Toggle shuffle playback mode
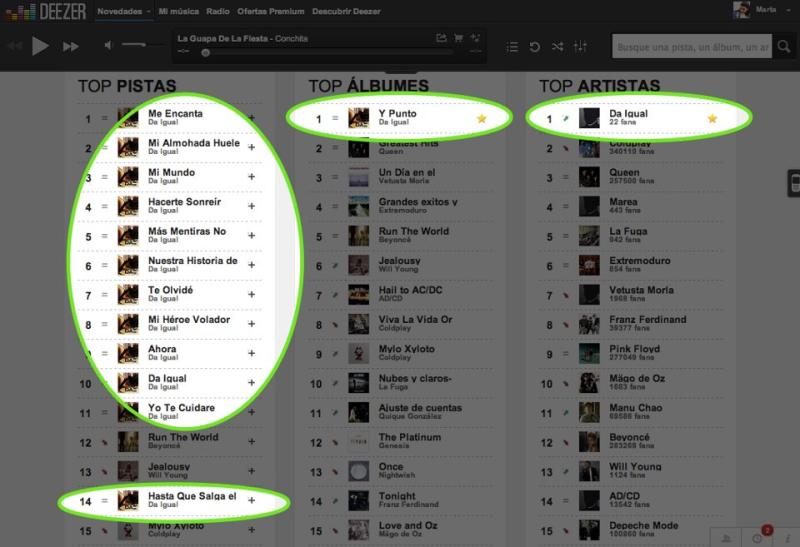Image resolution: width=800 pixels, height=547 pixels. coord(557,46)
